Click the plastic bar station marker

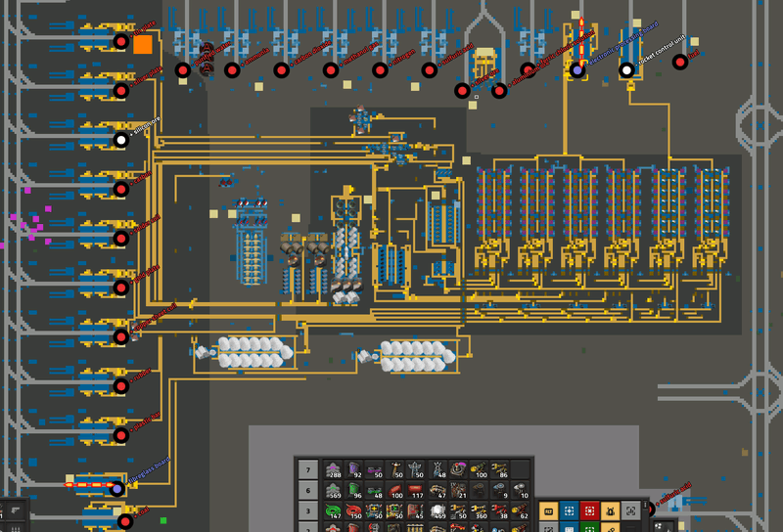click(120, 435)
